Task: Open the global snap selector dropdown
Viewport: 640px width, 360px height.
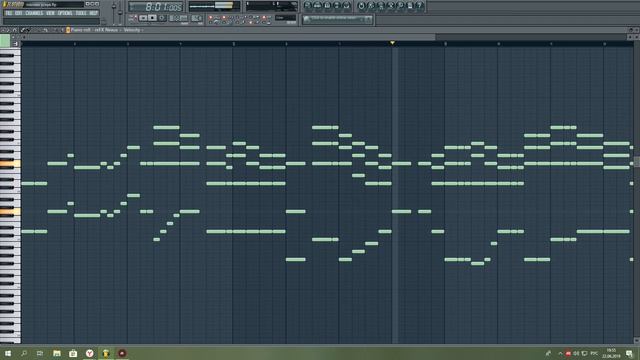Action: [285, 18]
